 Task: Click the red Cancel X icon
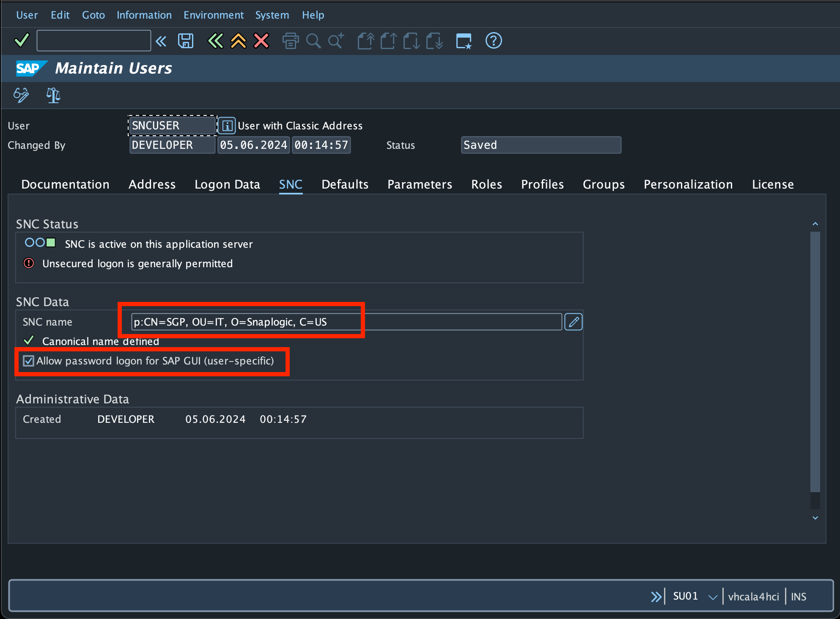click(261, 41)
